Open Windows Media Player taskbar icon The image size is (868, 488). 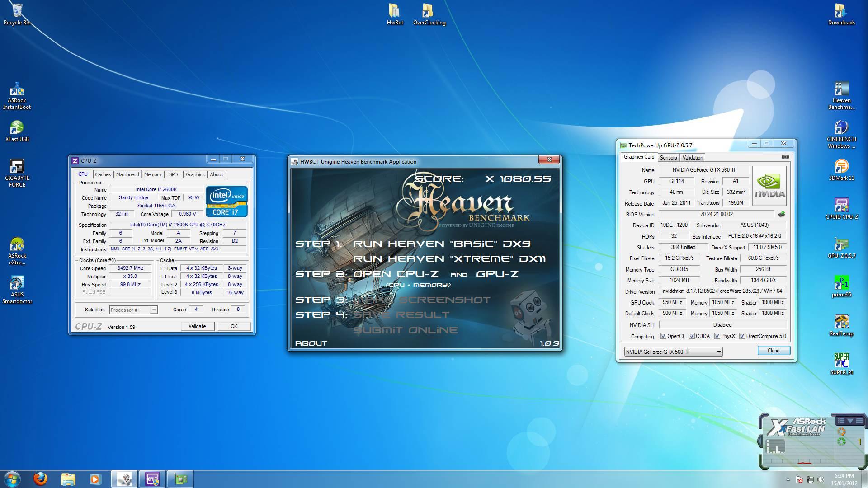tap(95, 479)
